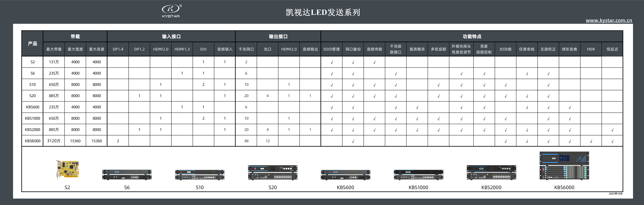
Task: Click the KBS1000 row label cell
Action: point(33,118)
